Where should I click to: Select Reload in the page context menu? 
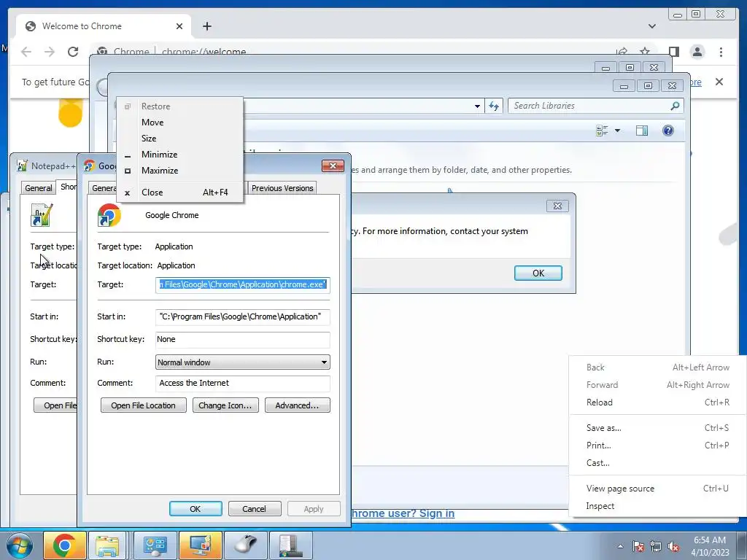657,402
